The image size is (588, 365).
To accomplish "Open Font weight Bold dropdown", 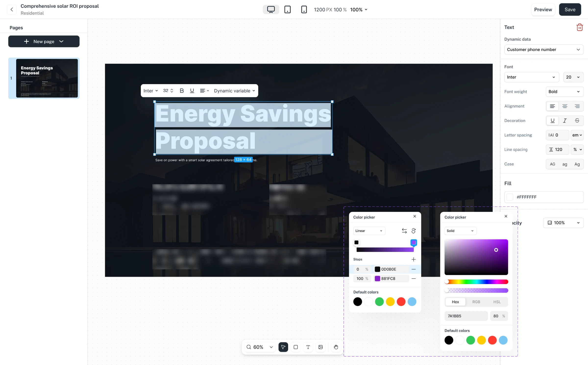I will pos(565,92).
